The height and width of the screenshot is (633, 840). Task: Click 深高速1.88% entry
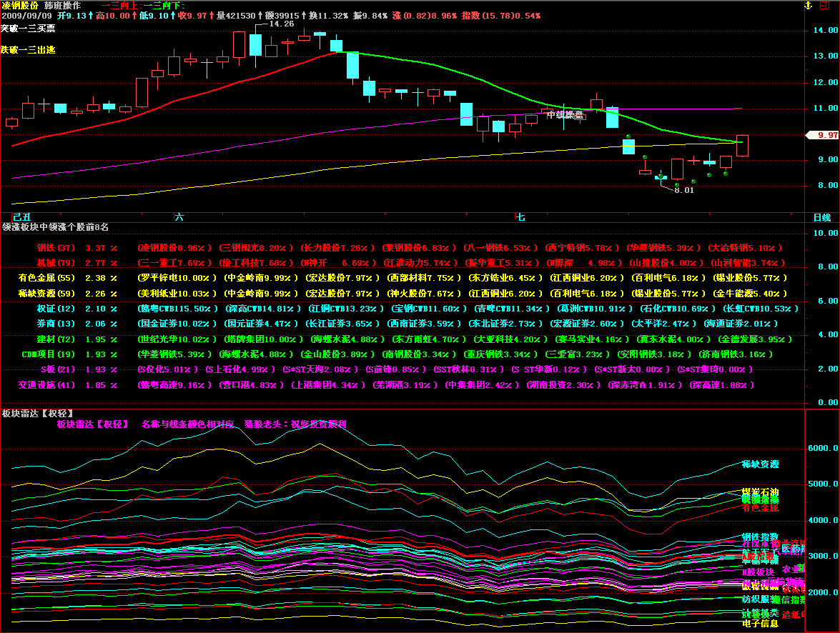[x=722, y=385]
